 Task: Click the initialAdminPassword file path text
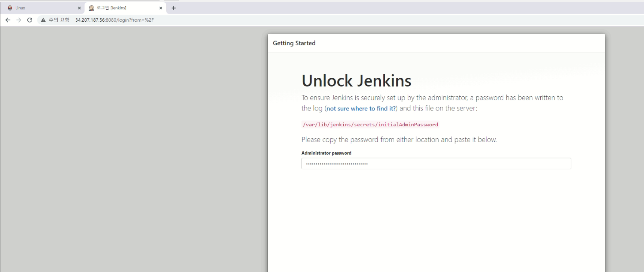[x=370, y=124]
